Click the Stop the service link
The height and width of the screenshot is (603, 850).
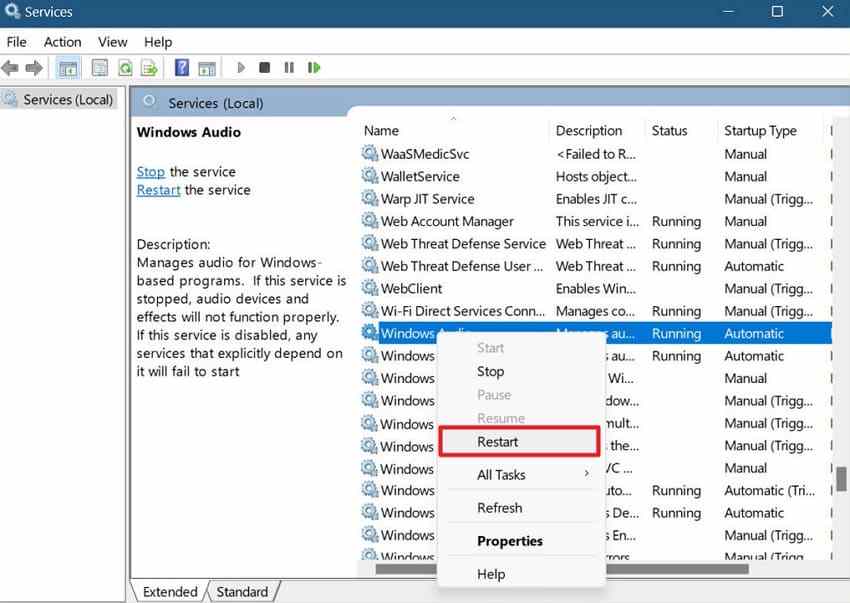151,172
